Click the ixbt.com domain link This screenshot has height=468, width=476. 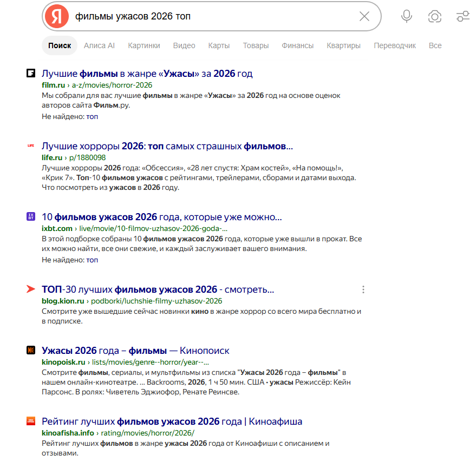(57, 229)
